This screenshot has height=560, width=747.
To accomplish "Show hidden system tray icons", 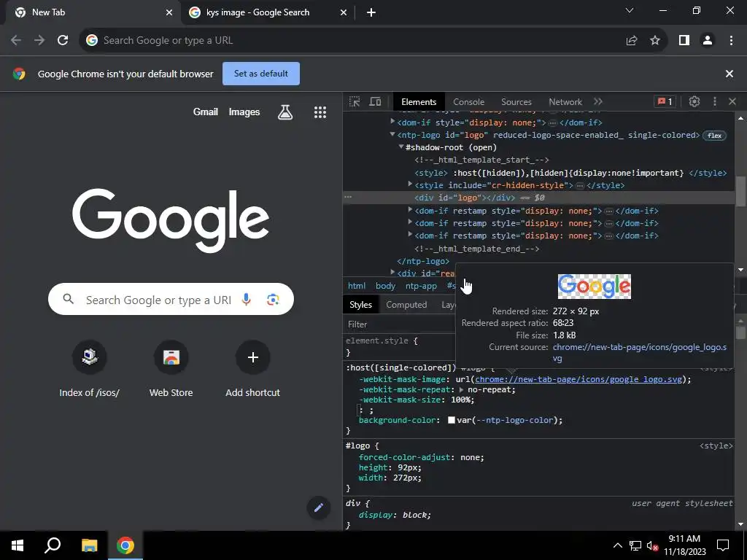I will (x=617, y=545).
